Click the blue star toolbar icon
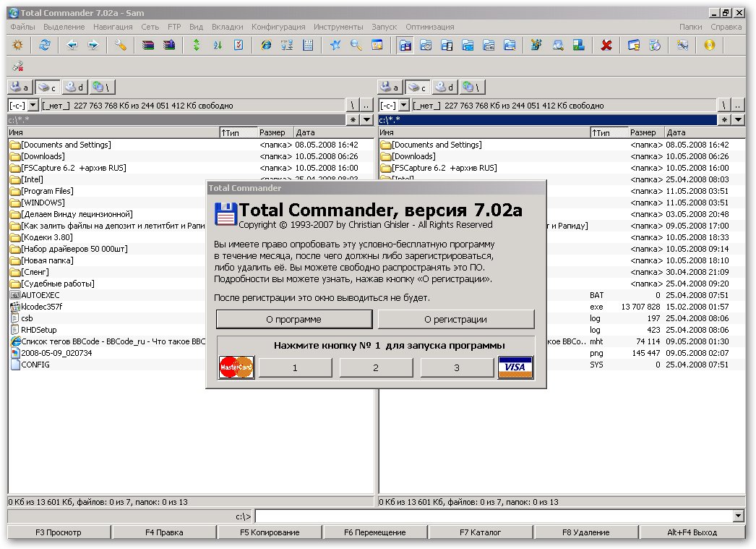 335,46
